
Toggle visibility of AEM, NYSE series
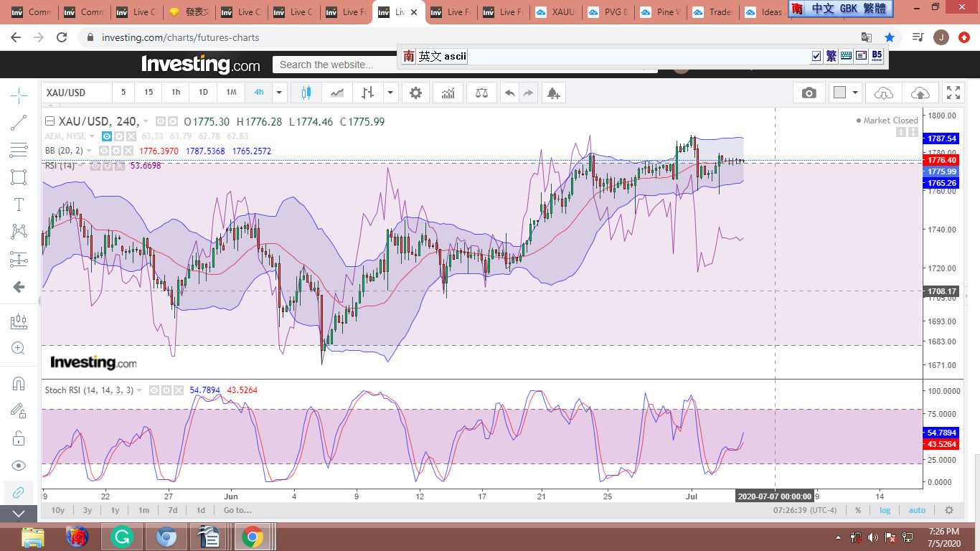pos(106,136)
